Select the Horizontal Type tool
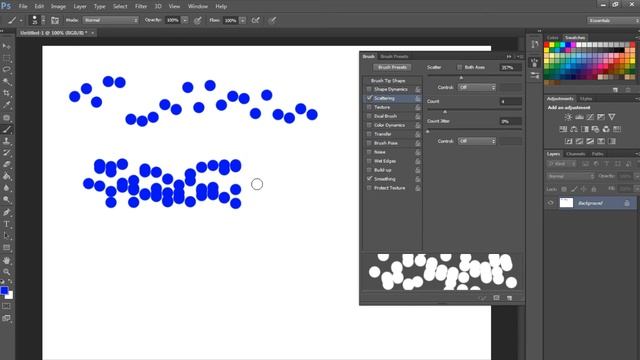Viewport: 640px width, 360px height. click(x=7, y=224)
